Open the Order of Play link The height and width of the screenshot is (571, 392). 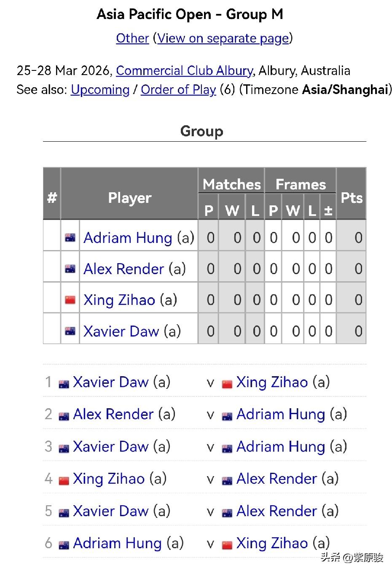coord(178,90)
